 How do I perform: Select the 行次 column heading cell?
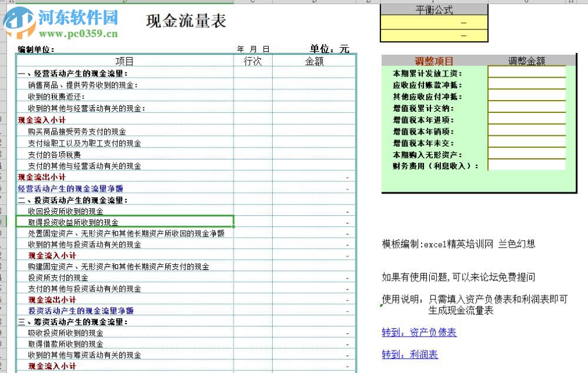click(x=253, y=61)
